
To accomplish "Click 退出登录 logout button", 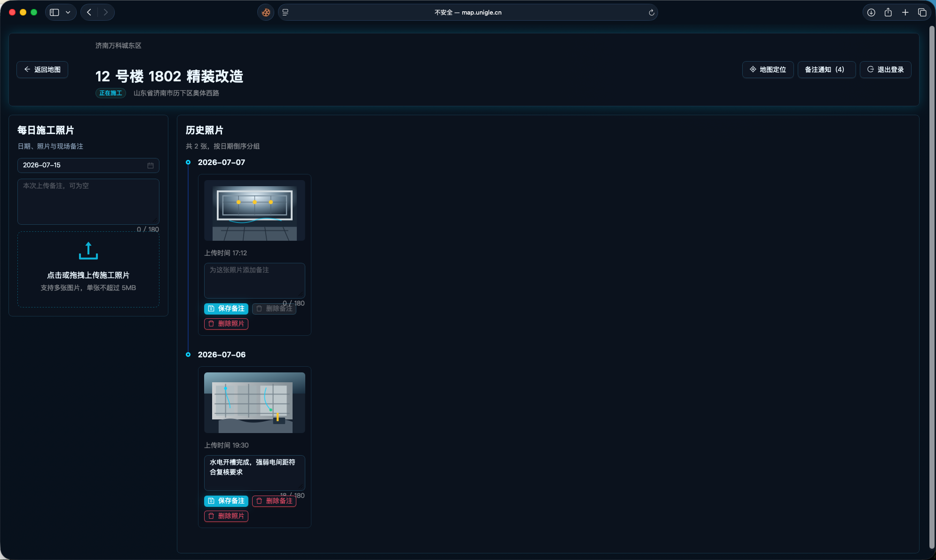I will tap(885, 70).
